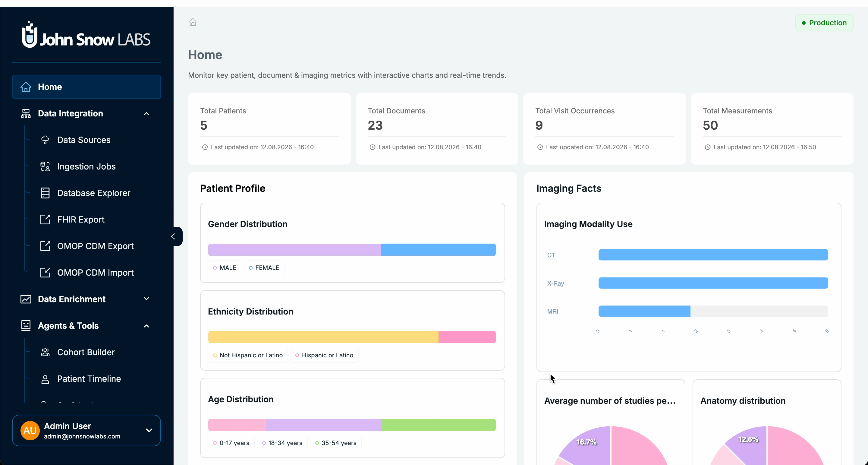Click the Data Sources cloud icon
The image size is (868, 465).
coord(45,140)
